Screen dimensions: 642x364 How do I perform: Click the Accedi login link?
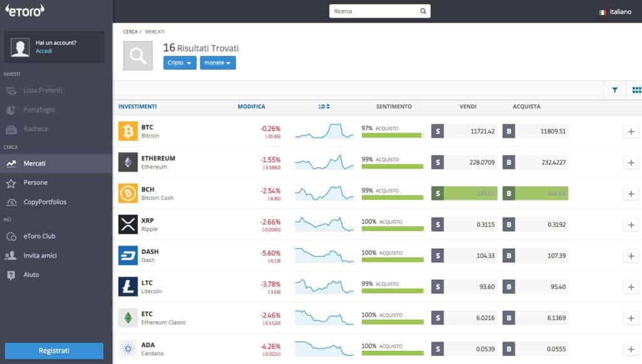click(44, 51)
